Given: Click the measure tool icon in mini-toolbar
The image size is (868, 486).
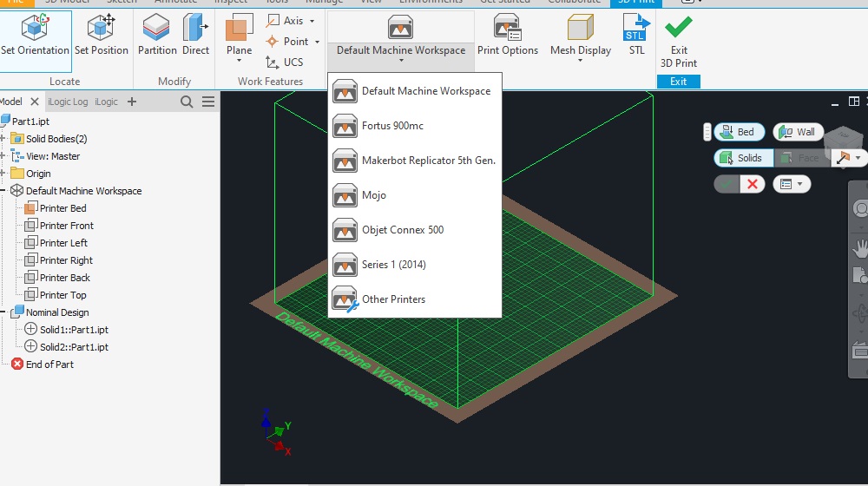Looking at the screenshot, I should pos(843,158).
